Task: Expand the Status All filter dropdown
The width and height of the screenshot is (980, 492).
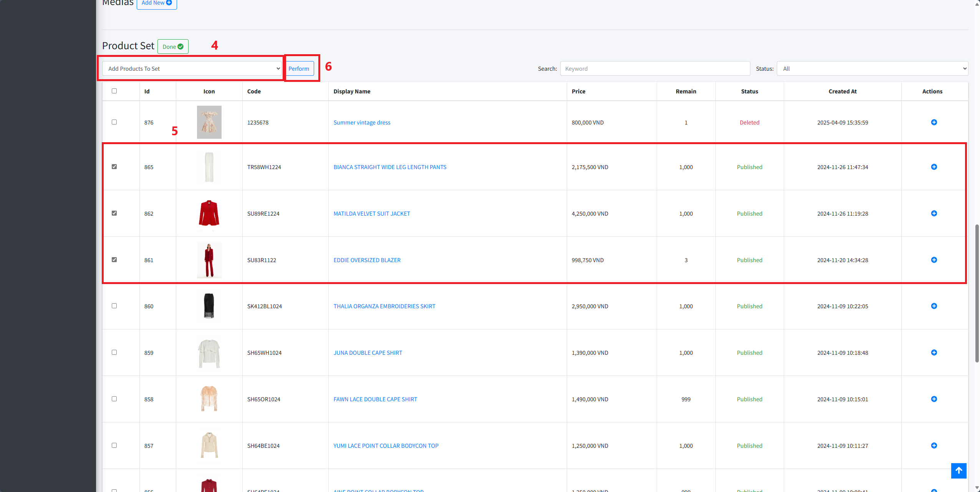Action: 872,69
